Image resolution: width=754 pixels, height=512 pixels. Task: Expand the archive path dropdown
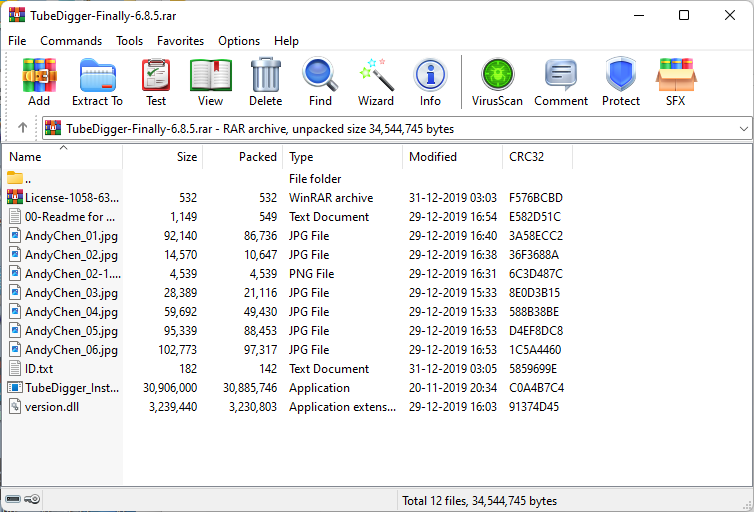pyautogui.click(x=743, y=128)
